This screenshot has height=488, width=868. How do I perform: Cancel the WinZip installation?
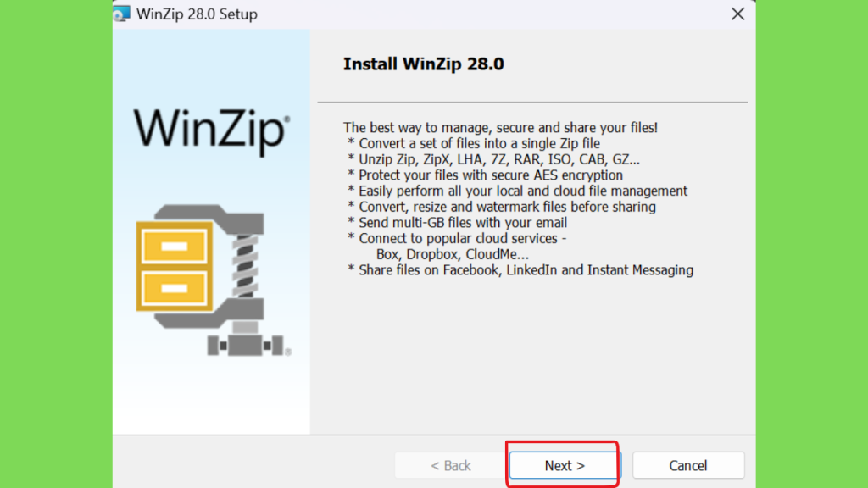click(x=688, y=465)
